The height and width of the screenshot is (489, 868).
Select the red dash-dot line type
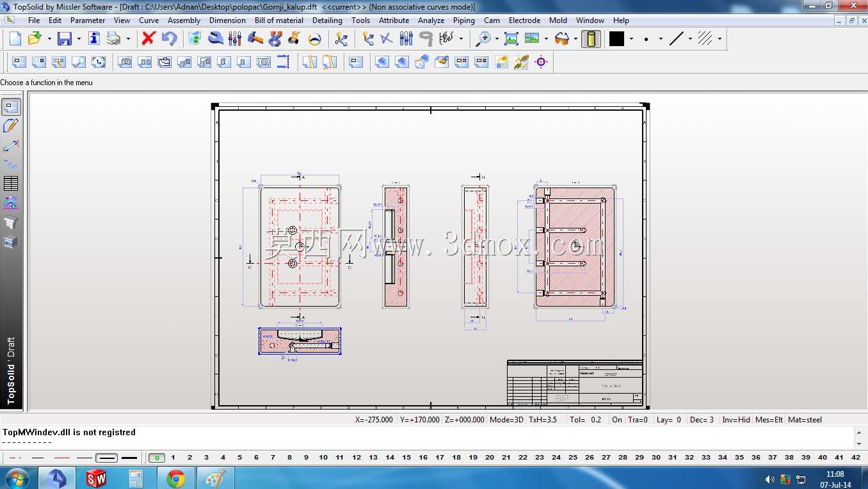[17, 458]
